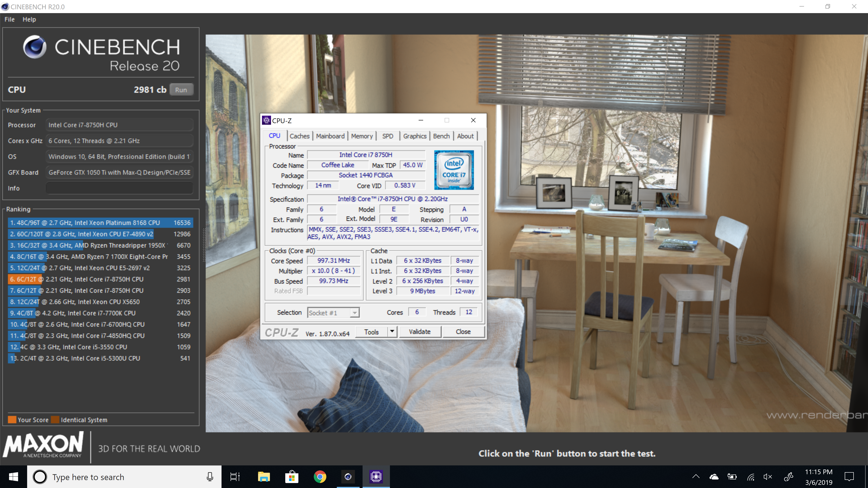Screen dimensions: 868x488
Task: Click the Cortana circle icon in search box
Action: (40, 477)
